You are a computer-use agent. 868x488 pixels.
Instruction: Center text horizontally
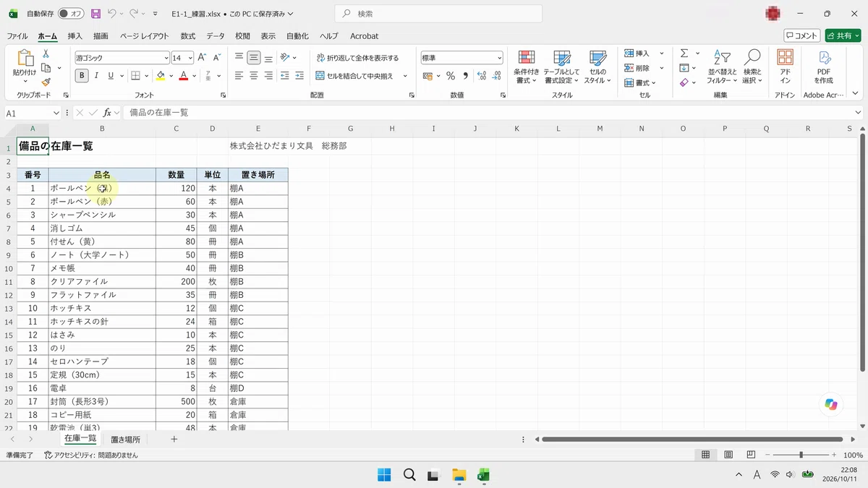pyautogui.click(x=254, y=75)
